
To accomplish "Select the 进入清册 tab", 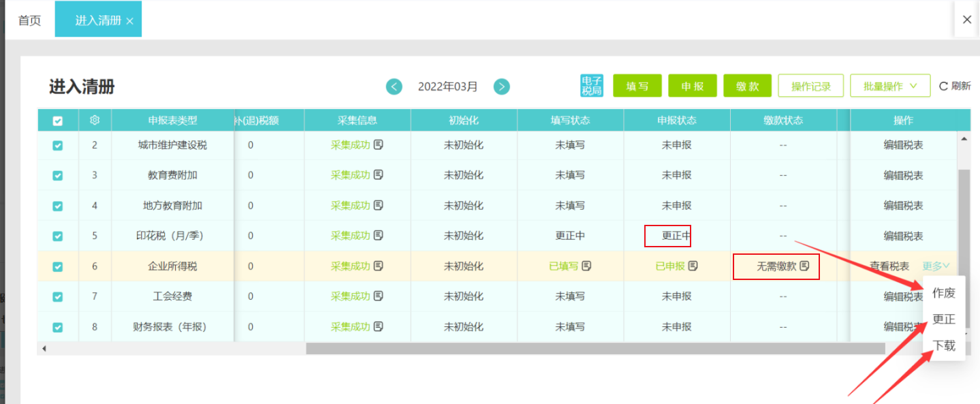I will point(98,20).
